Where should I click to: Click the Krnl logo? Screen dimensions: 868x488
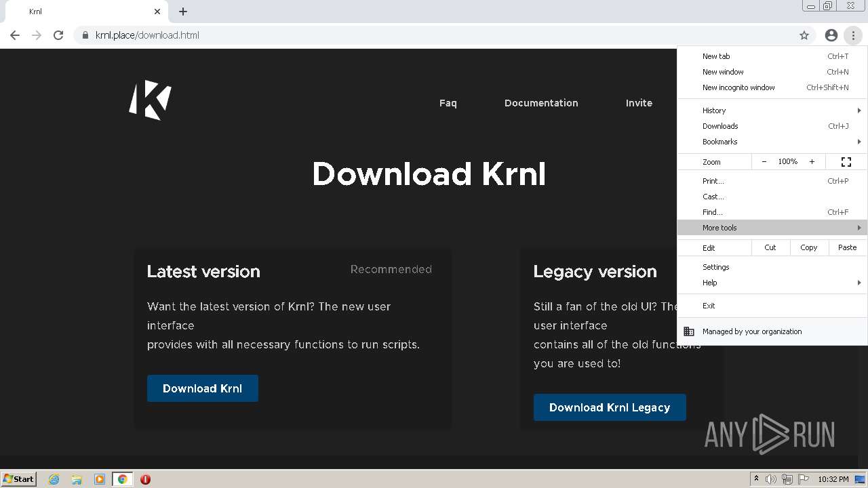pyautogui.click(x=151, y=100)
